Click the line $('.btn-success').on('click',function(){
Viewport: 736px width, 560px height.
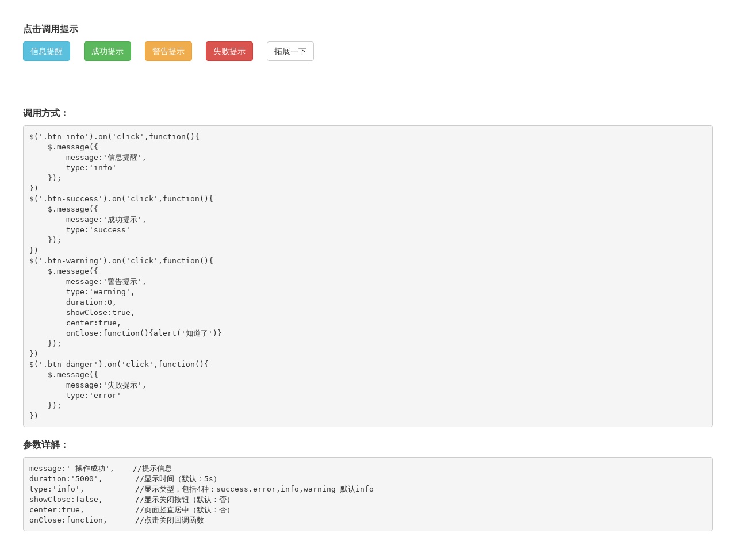tap(121, 199)
